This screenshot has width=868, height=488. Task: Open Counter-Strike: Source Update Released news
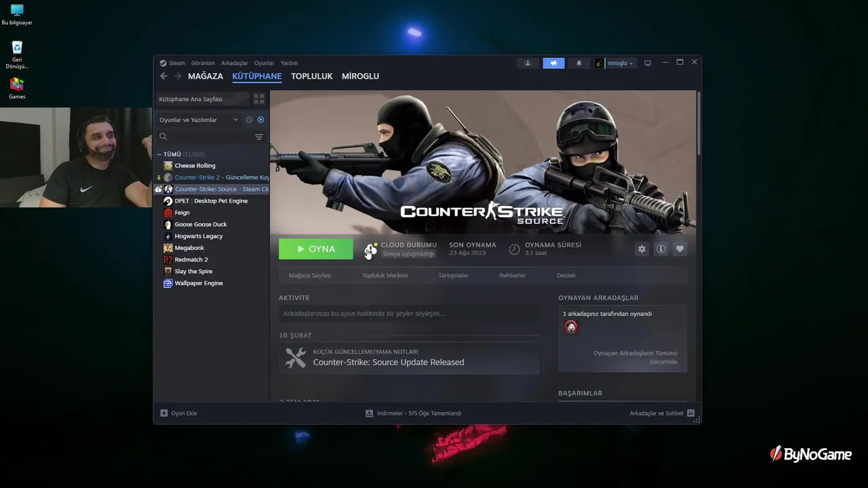(409, 358)
